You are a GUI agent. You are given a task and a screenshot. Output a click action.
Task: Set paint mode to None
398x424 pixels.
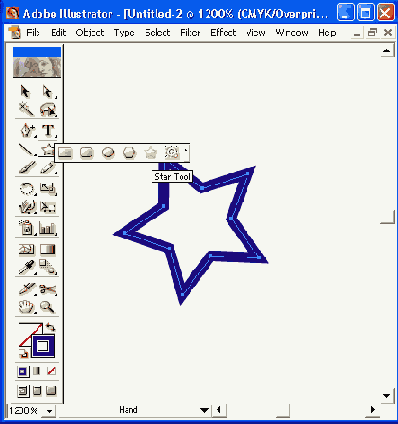point(51,371)
